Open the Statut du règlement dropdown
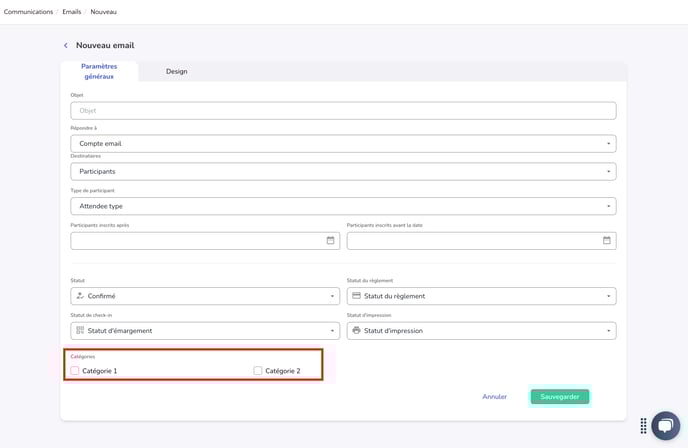The width and height of the screenshot is (688, 448). [481, 296]
